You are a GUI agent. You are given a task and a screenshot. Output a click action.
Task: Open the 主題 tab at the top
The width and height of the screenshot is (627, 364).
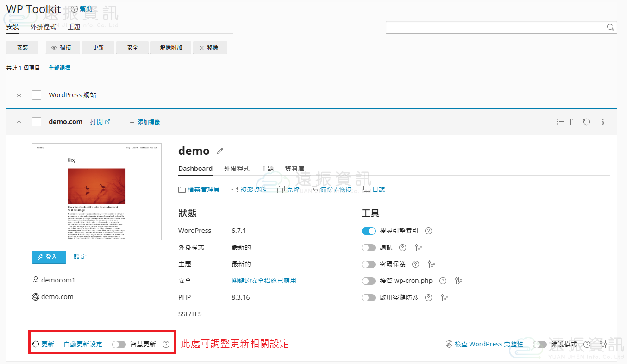coord(74,27)
